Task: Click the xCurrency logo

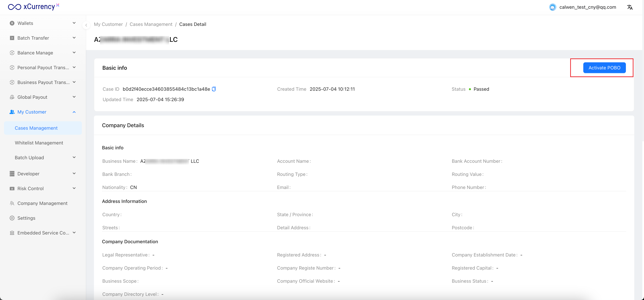Action: 33,7
